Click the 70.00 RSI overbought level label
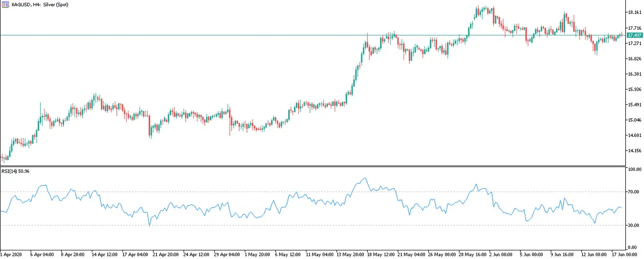 [x=633, y=192]
